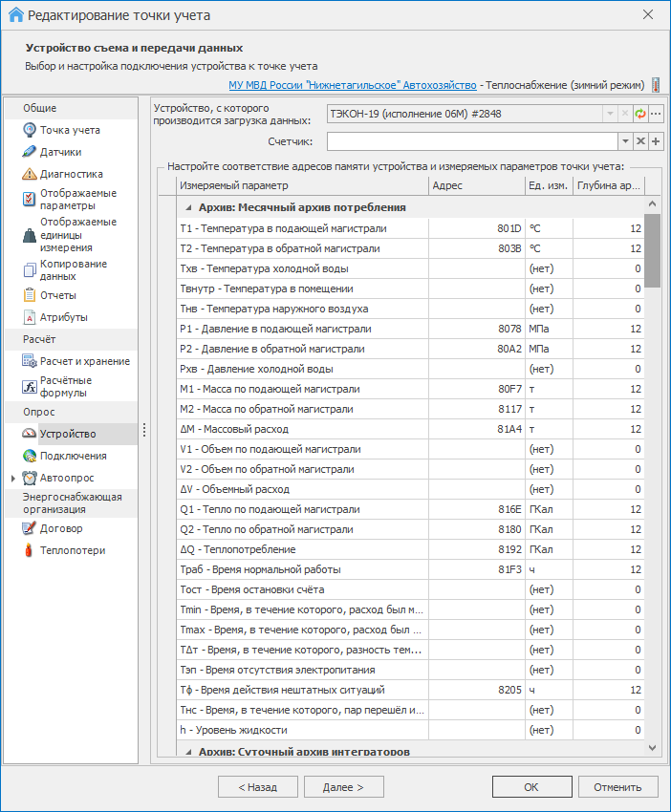Click the house icon in title bar
Viewport: 671px width, 812px height.
(16, 14)
